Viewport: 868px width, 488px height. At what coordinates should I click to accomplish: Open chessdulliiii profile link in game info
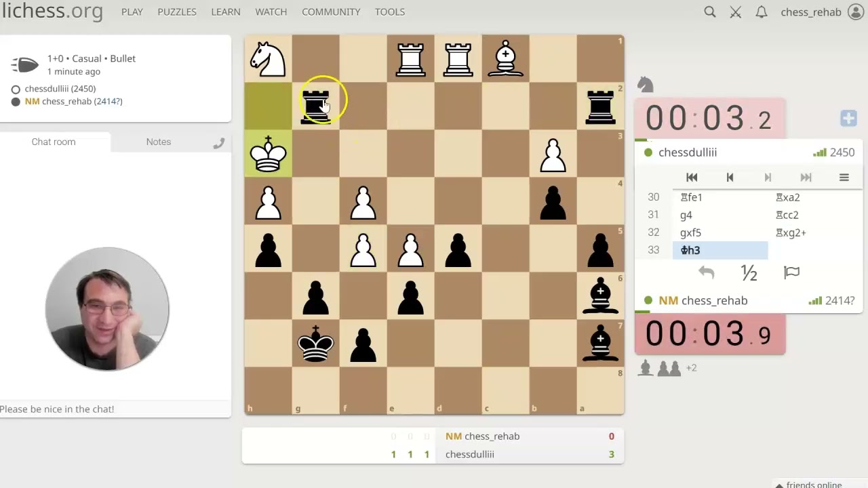point(60,89)
